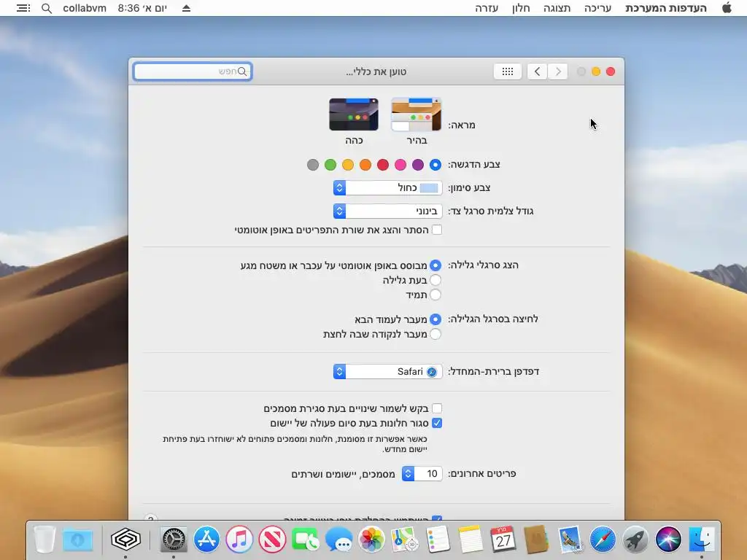
Task: Toggle close windows when quitting checkbox
Action: point(437,423)
